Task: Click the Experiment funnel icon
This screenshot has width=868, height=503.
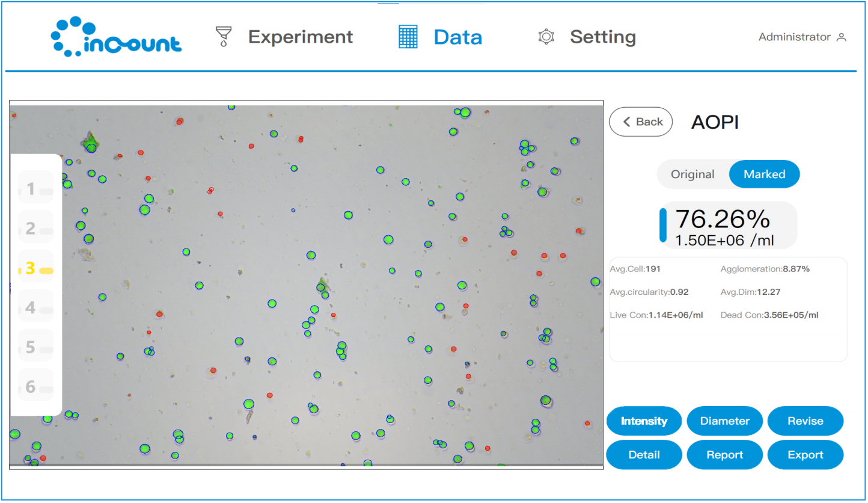Action: (224, 37)
